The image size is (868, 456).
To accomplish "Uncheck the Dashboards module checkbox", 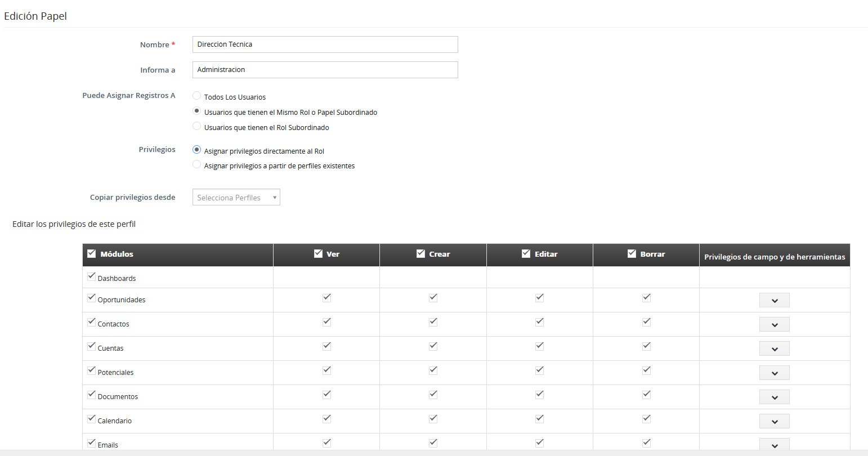I will (x=91, y=276).
